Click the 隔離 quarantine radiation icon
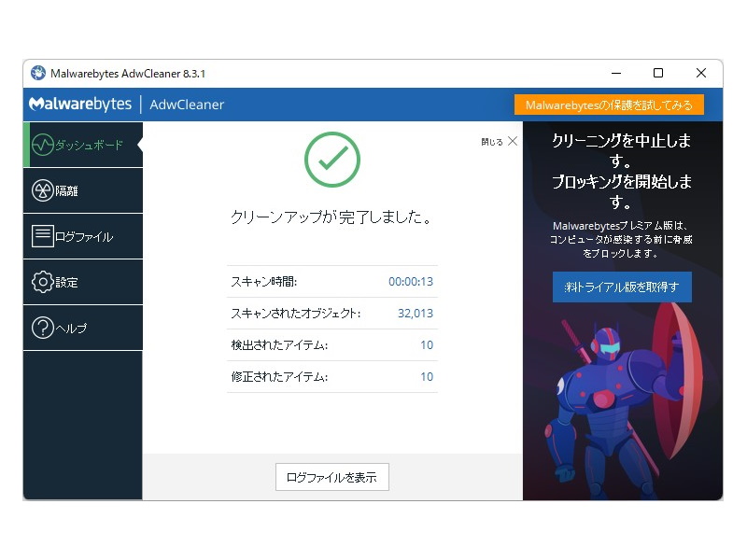Screen dimensions: 747x560 click(x=42, y=190)
